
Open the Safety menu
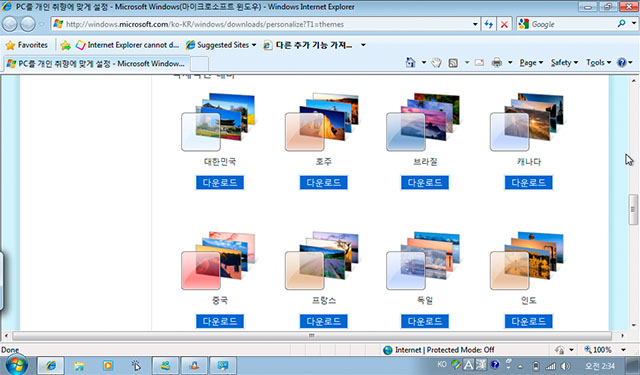tap(564, 62)
